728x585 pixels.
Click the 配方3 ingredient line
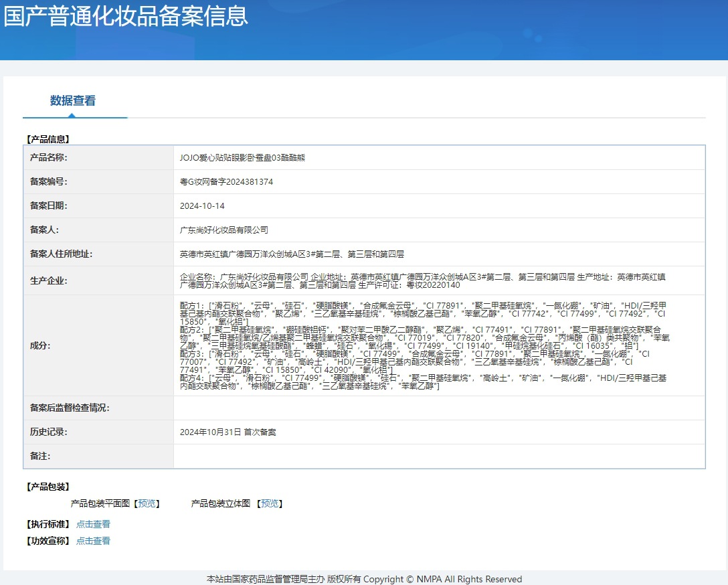point(415,362)
